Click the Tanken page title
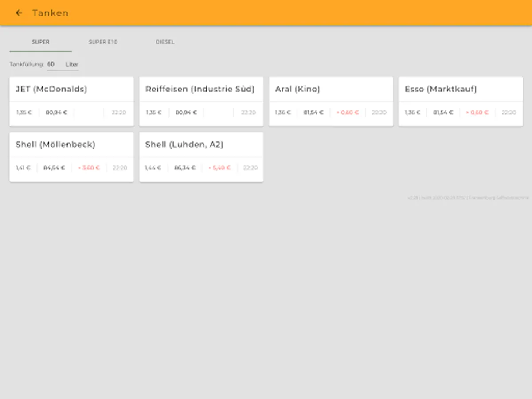This screenshot has width=532, height=399. click(x=51, y=13)
